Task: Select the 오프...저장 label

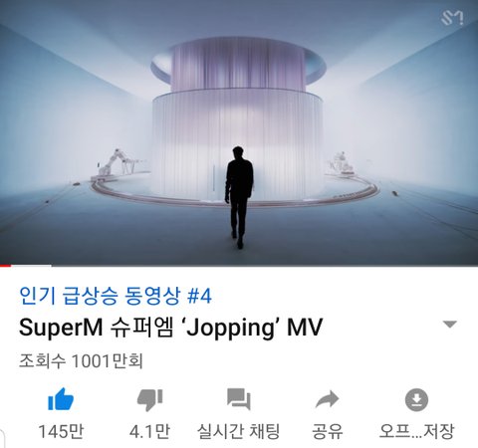Action: 416,432
